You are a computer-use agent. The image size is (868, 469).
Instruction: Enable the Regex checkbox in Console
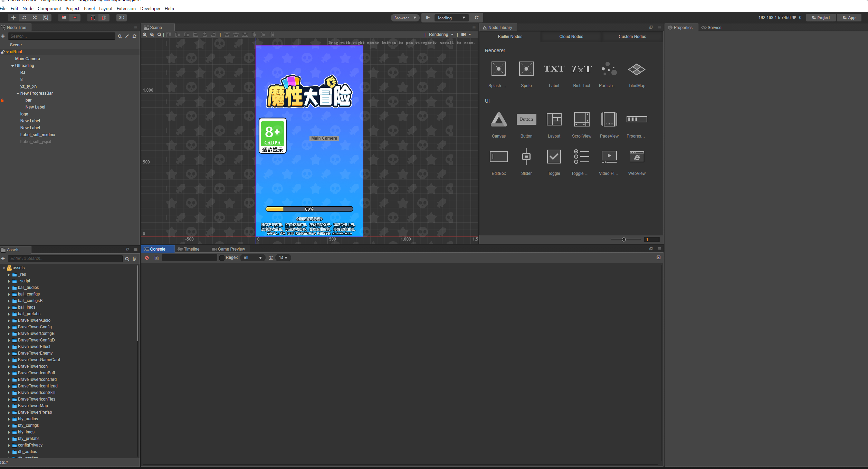[222, 258]
